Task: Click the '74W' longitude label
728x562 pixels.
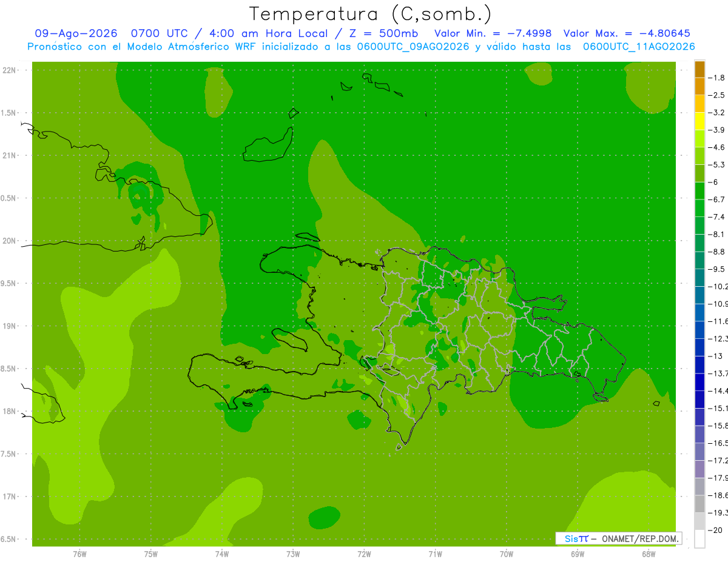Action: (222, 554)
